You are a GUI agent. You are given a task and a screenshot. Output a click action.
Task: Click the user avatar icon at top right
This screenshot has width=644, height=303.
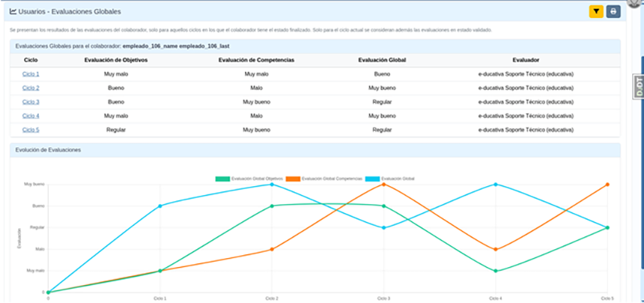coord(638,3)
